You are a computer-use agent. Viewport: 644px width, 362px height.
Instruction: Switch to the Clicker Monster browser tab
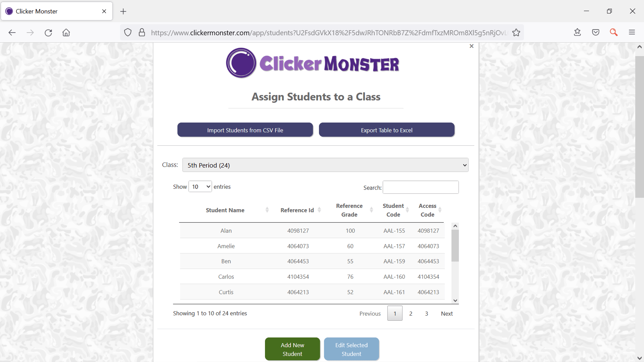click(x=52, y=11)
